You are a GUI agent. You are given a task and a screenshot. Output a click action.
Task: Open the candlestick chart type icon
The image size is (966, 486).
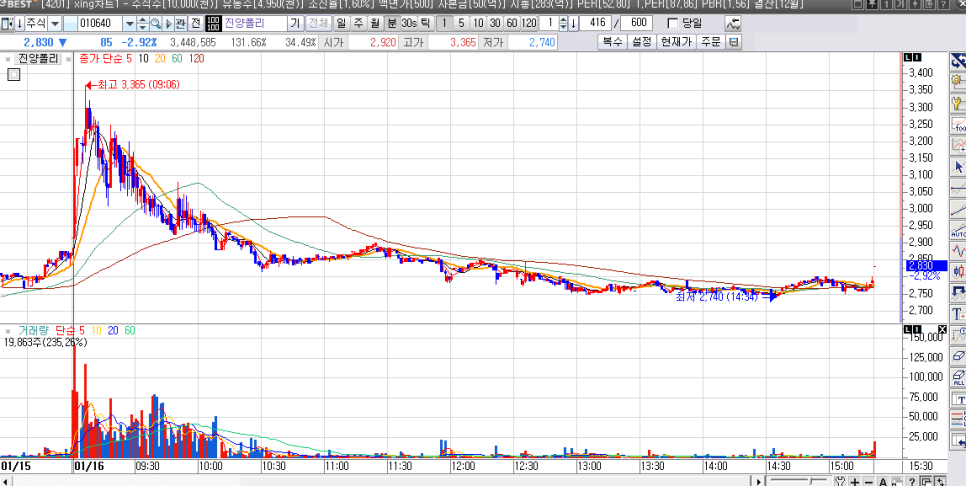[x=958, y=272]
